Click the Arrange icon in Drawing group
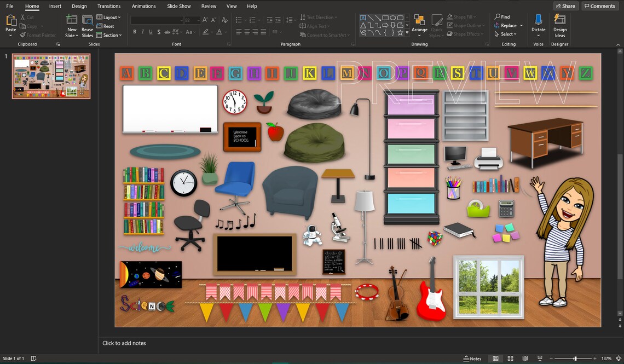The image size is (624, 364). coord(420,24)
